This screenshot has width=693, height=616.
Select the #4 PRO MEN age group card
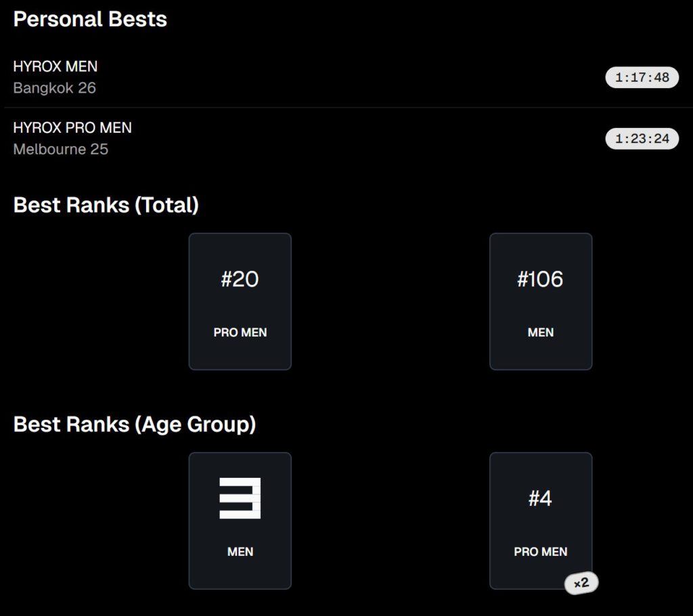541,521
